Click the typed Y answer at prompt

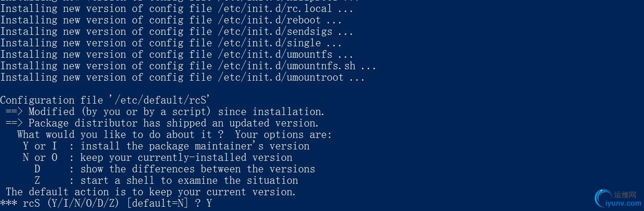pos(209,203)
